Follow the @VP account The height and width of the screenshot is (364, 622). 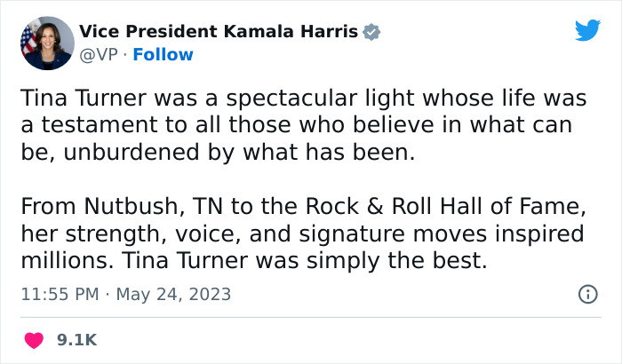pos(163,55)
